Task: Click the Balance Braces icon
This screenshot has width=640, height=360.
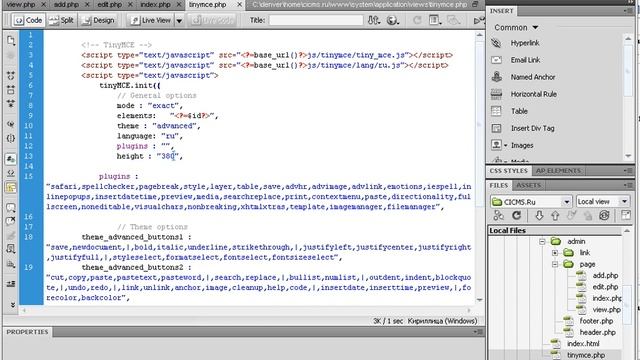Action: (x=11, y=138)
